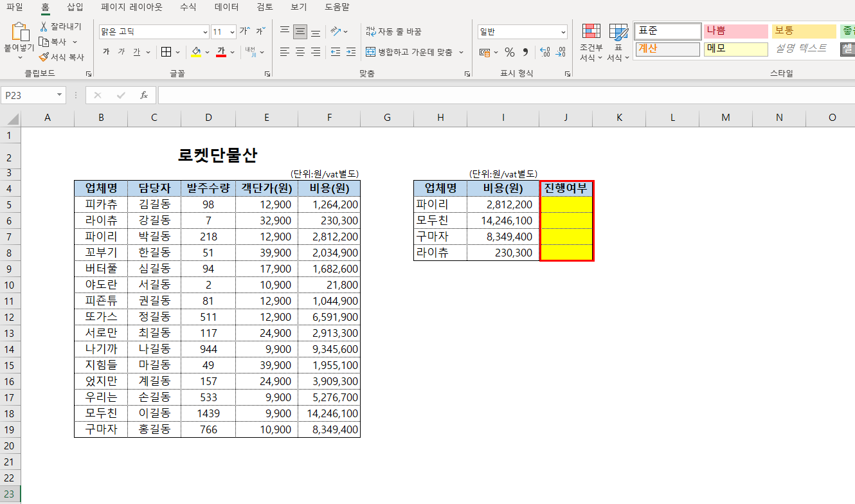Open 표시 형식 dialog launcher

click(x=568, y=75)
